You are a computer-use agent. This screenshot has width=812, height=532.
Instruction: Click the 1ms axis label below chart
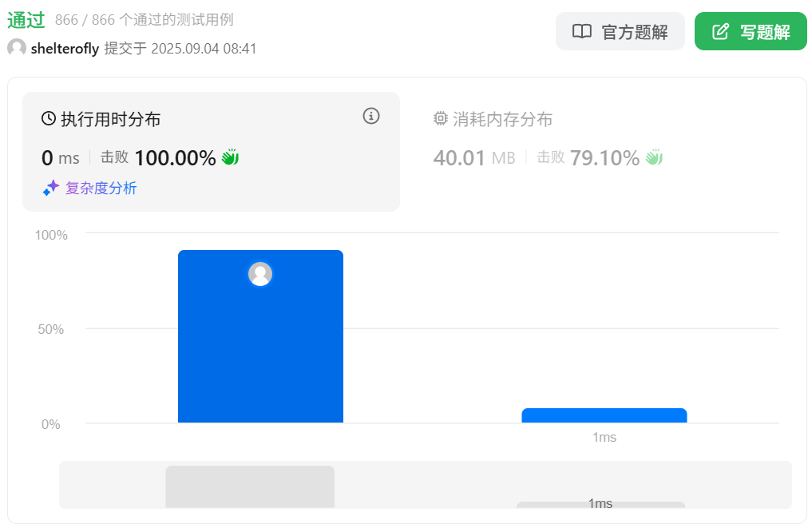(x=604, y=437)
